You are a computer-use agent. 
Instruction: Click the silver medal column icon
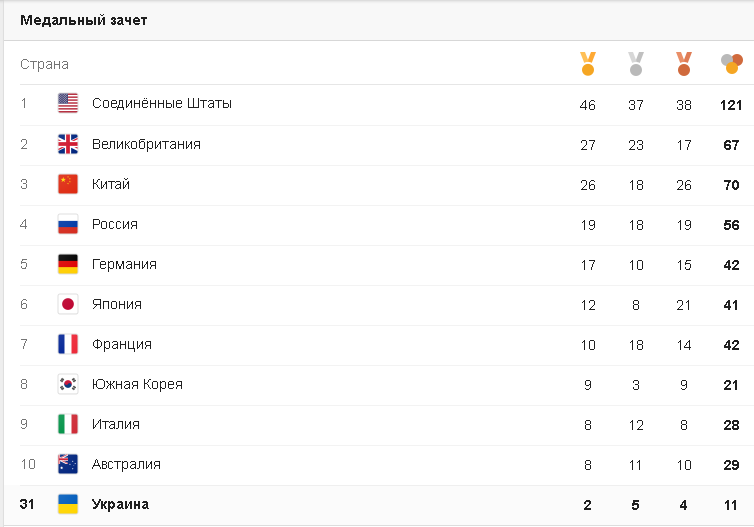click(636, 64)
